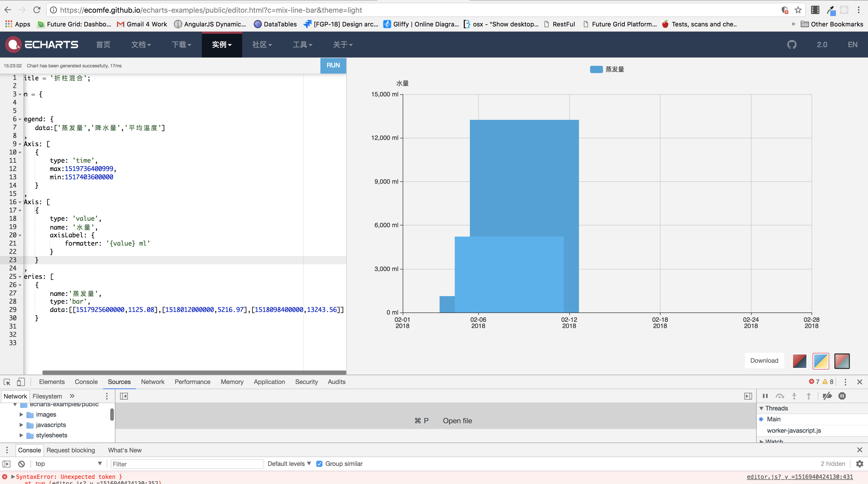Clear the console with the ban icon
The width and height of the screenshot is (868, 484).
21,464
